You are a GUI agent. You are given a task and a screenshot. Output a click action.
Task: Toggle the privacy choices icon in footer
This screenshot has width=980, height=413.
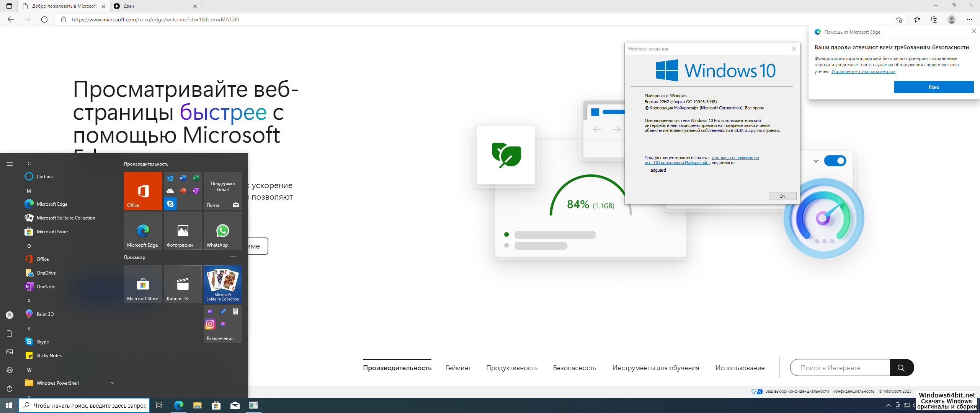[757, 391]
